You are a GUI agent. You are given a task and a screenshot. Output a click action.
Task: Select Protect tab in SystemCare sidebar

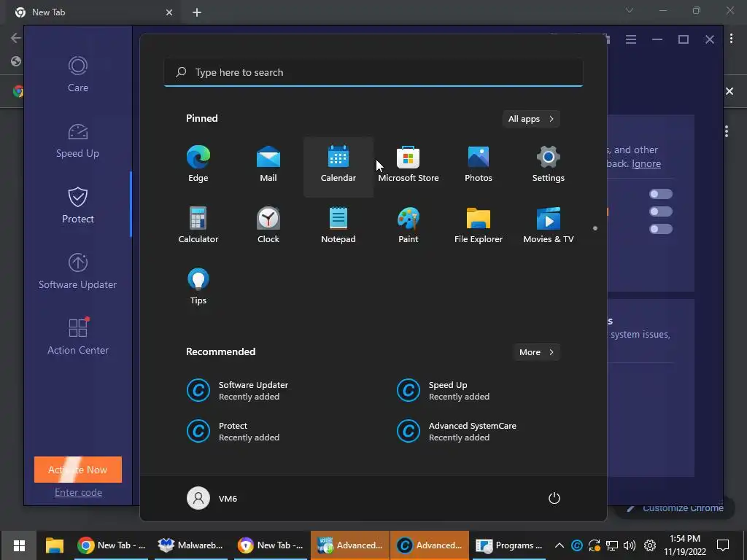click(77, 206)
